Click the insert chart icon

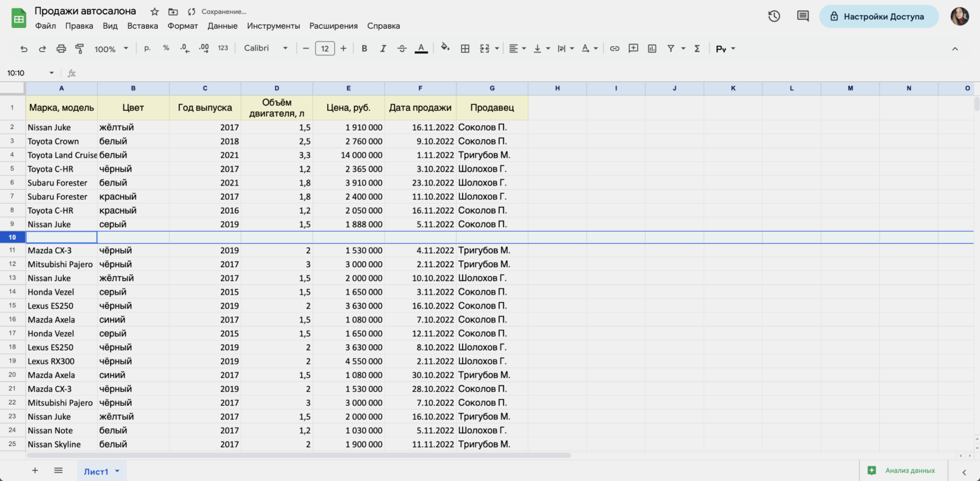pos(652,48)
